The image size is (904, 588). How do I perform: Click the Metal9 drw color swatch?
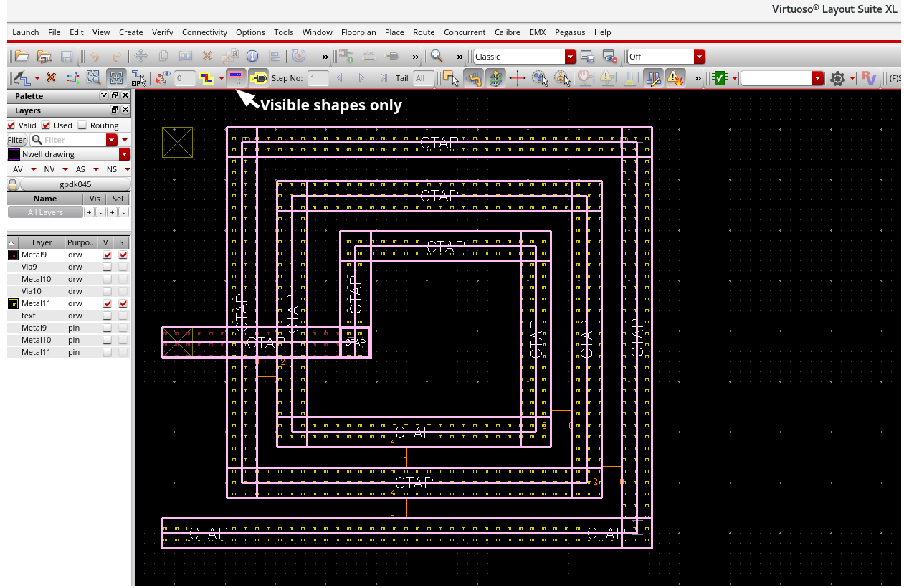[x=13, y=255]
